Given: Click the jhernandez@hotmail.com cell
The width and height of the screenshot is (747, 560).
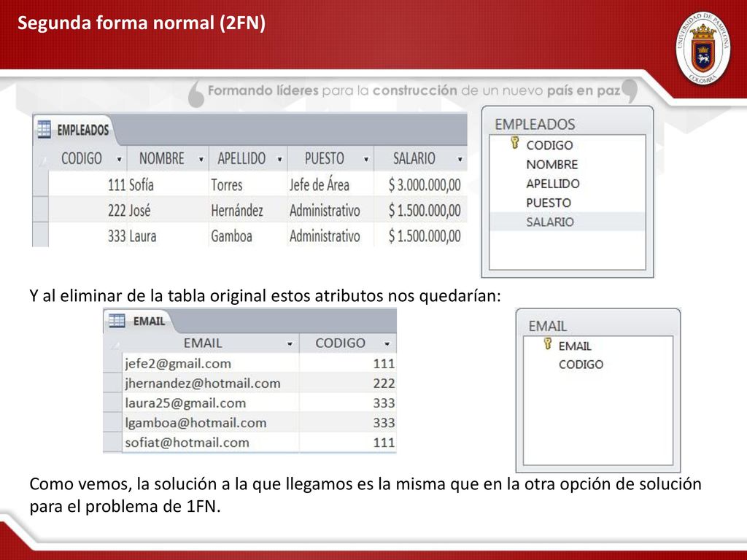Looking at the screenshot, I should [x=211, y=383].
